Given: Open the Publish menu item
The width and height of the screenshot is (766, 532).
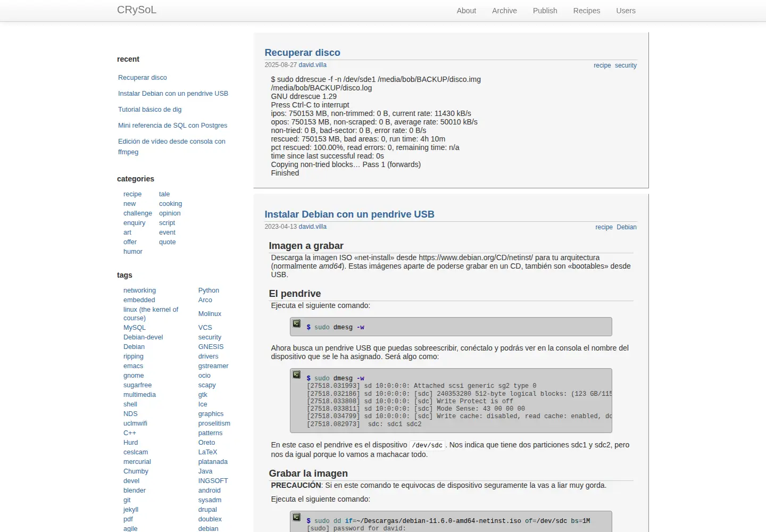Looking at the screenshot, I should [x=545, y=11].
